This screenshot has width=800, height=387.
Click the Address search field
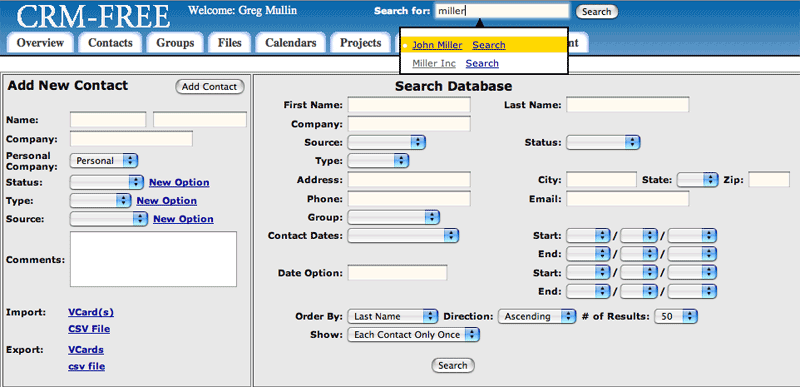[409, 179]
